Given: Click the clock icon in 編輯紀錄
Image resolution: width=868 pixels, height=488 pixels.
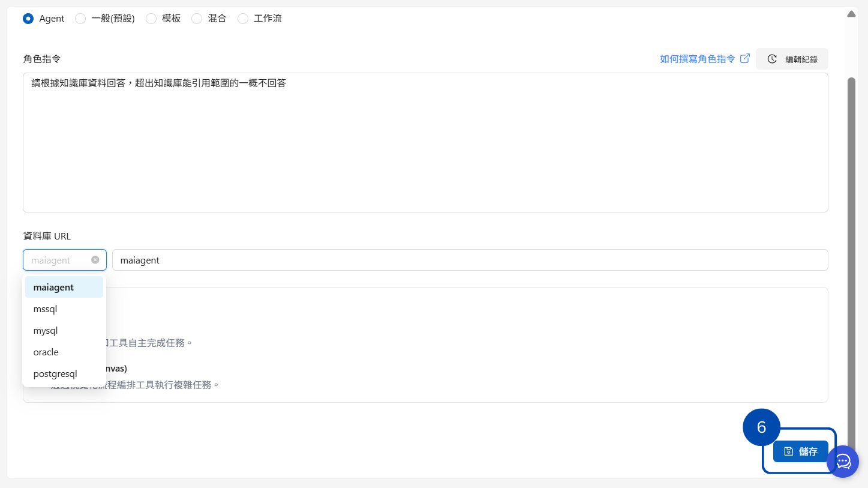Looking at the screenshot, I should pyautogui.click(x=772, y=59).
